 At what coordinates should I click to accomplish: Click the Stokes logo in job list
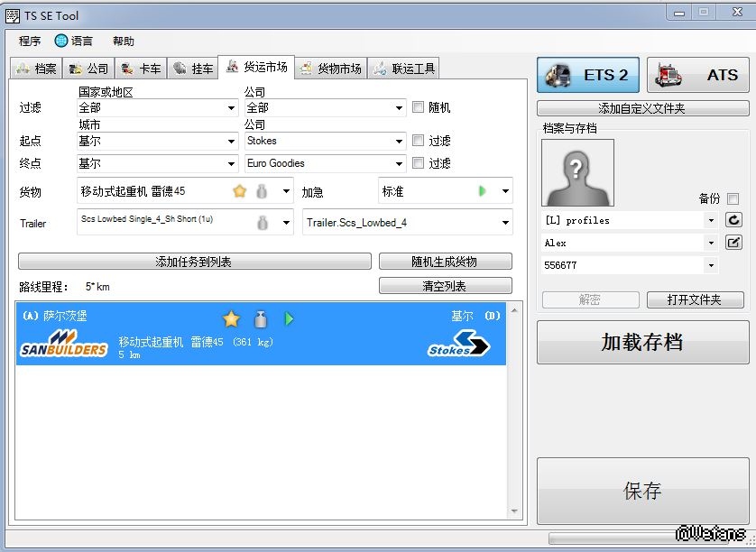[458, 345]
